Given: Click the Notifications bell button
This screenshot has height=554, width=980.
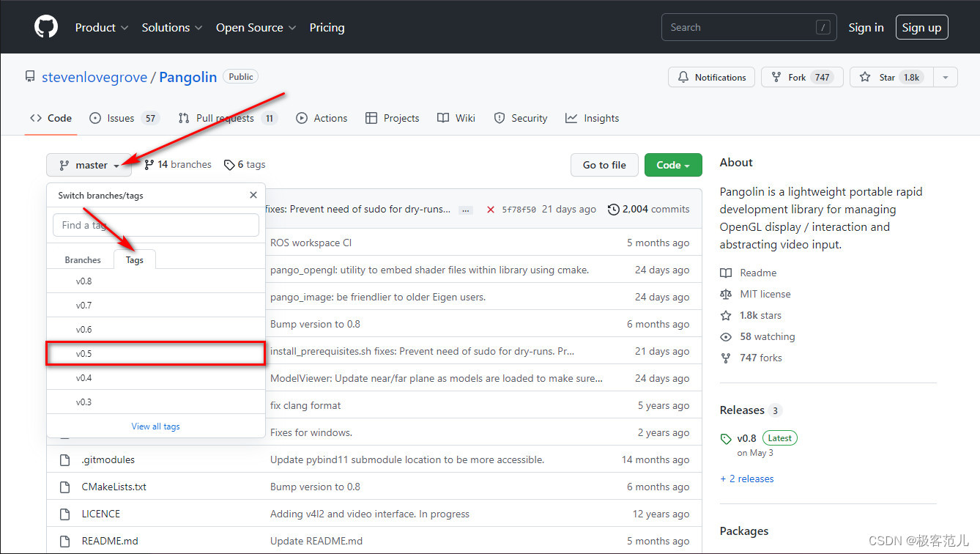Looking at the screenshot, I should [x=711, y=77].
